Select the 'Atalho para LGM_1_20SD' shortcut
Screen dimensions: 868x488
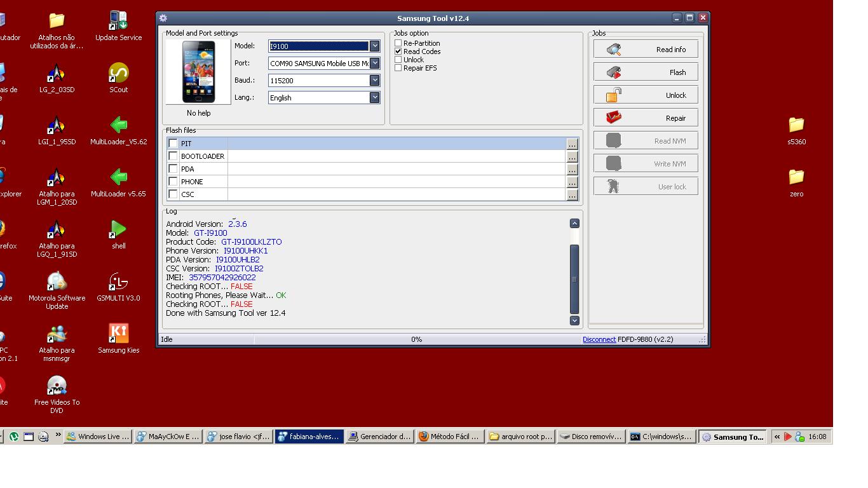[57, 186]
